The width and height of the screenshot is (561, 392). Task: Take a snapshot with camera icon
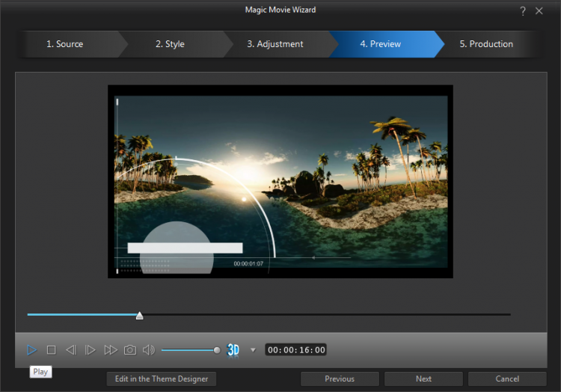[130, 349]
